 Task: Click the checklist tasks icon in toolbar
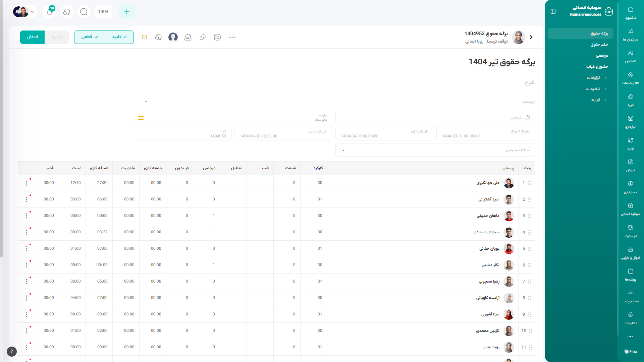[x=217, y=37]
